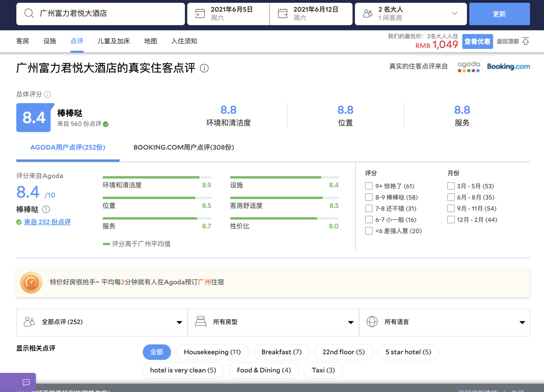The image size is (544, 392).
Task: Click the Booking.com logo
Action: tap(508, 67)
